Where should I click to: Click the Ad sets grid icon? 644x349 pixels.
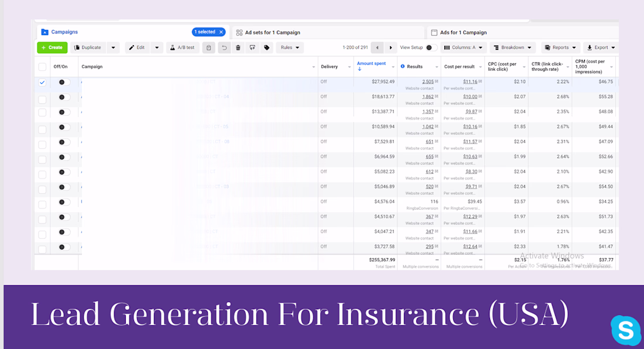point(239,32)
